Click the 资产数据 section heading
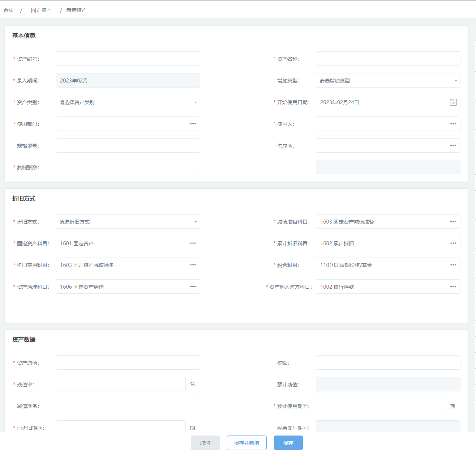The height and width of the screenshot is (450, 476). click(x=24, y=339)
